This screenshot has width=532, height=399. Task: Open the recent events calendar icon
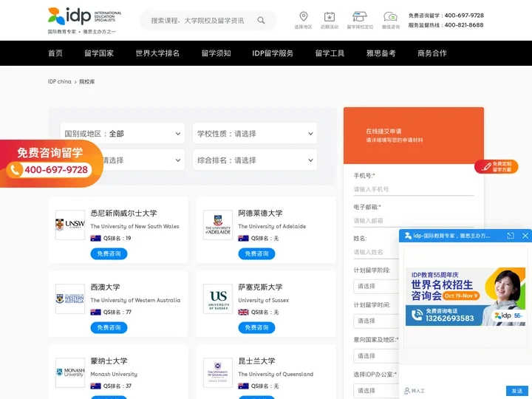329,16
